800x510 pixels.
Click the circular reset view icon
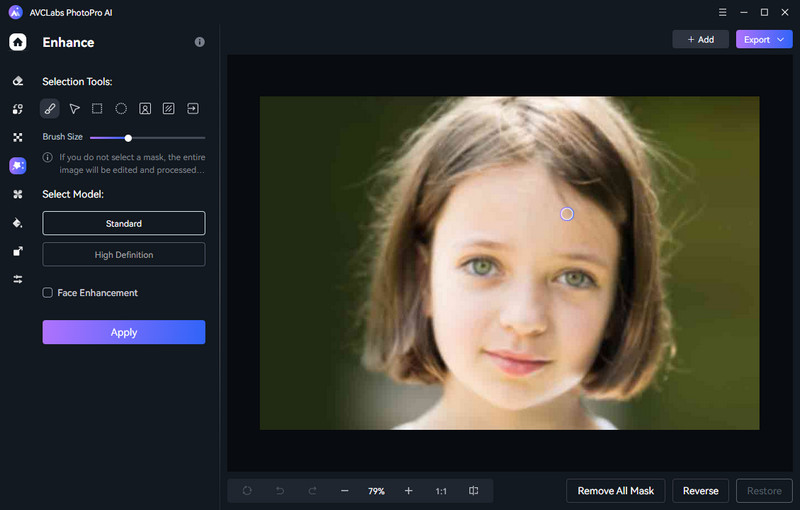coord(247,491)
